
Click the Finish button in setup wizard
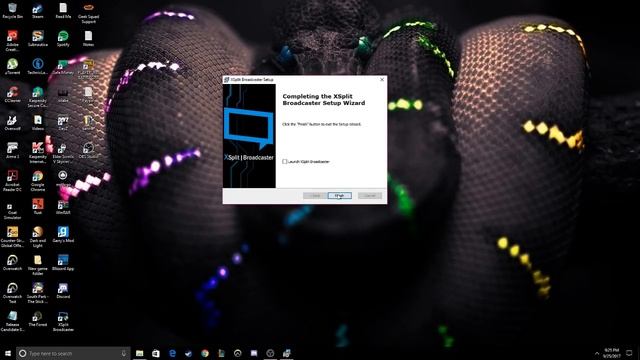pyautogui.click(x=340, y=196)
